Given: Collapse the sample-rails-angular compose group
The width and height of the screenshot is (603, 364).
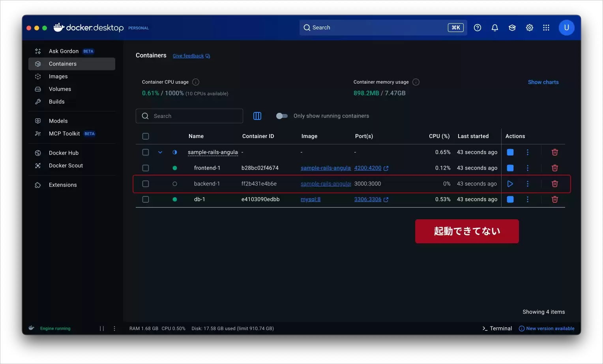Looking at the screenshot, I should 160,152.
